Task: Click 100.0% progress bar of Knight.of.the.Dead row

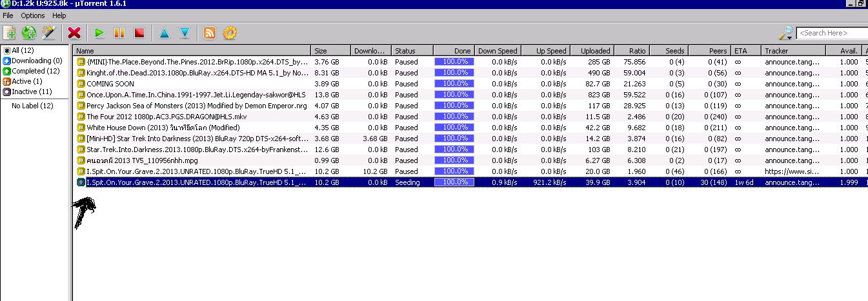Action: pos(454,73)
